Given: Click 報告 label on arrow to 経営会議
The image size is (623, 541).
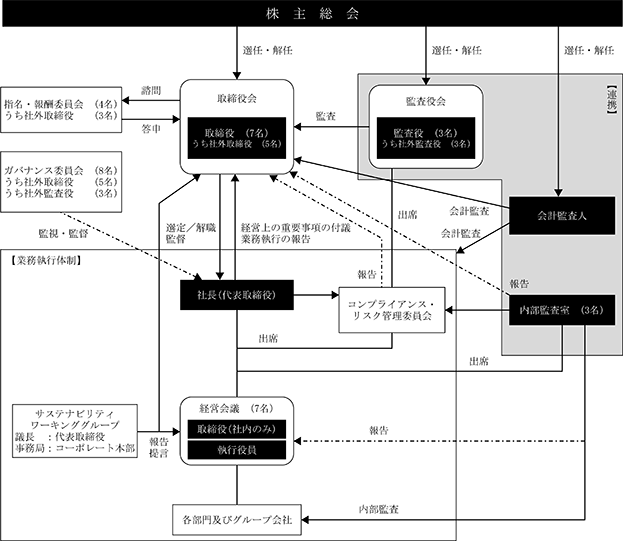Looking at the screenshot, I should point(378,431).
